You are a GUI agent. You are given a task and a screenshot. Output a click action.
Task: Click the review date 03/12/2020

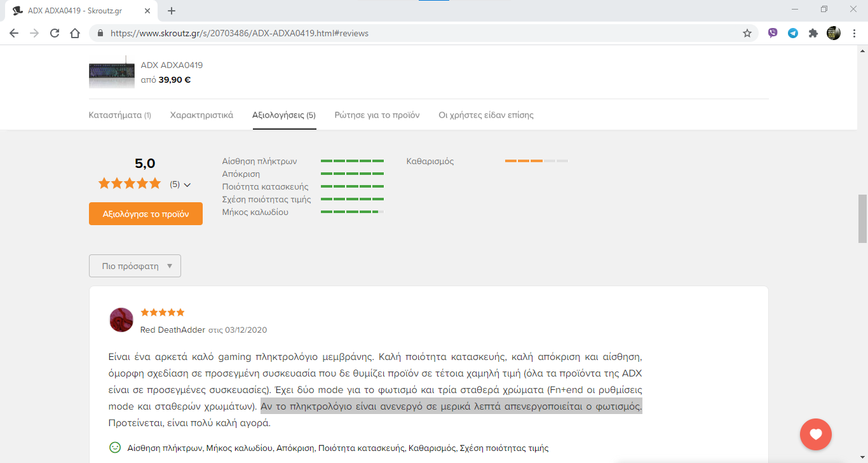coord(245,330)
